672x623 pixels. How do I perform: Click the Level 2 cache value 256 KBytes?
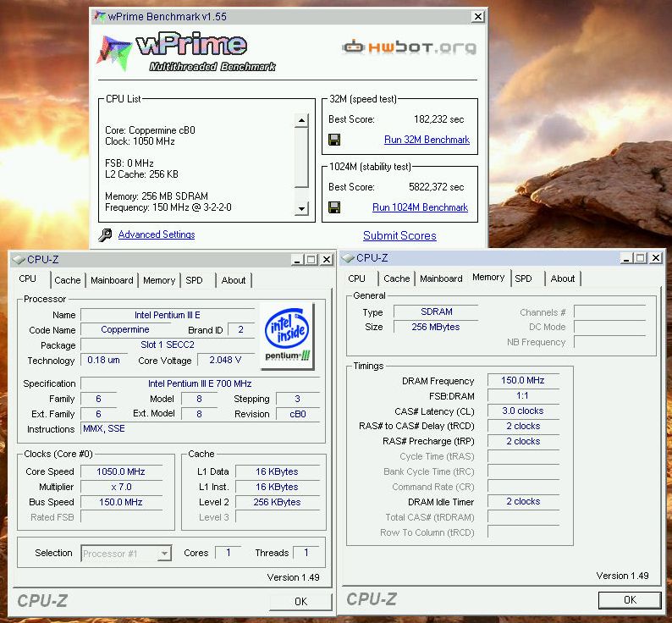click(278, 502)
